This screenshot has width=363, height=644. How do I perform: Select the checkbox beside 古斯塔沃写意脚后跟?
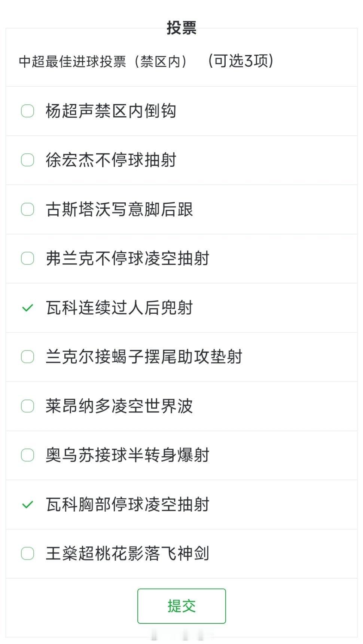pyautogui.click(x=27, y=209)
